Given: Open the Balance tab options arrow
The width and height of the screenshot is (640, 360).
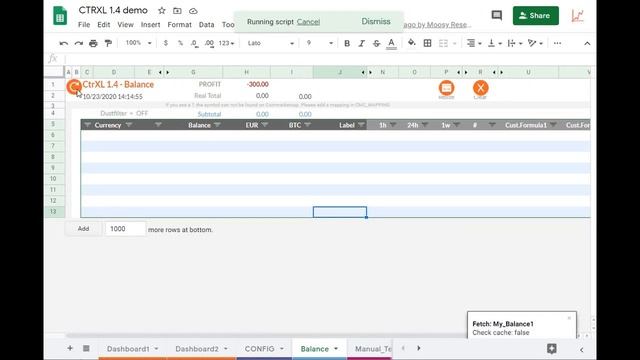Looking at the screenshot, I should click(336, 349).
